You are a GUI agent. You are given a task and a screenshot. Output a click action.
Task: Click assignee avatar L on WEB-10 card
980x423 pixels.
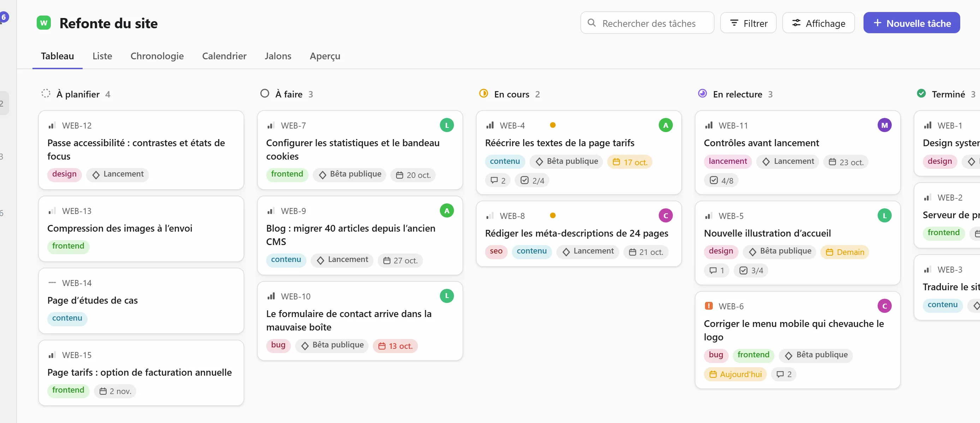(x=447, y=296)
